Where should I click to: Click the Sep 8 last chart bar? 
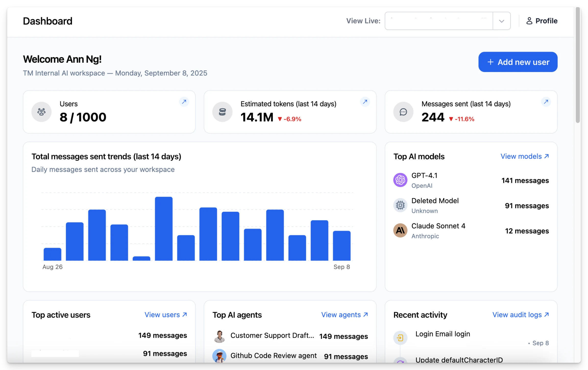pyautogui.click(x=342, y=246)
